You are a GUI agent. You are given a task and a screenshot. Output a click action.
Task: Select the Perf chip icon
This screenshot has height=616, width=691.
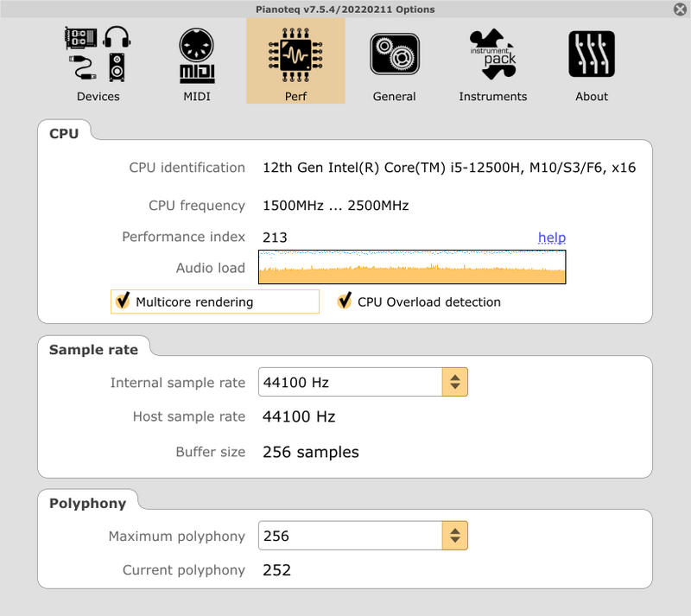tap(295, 54)
